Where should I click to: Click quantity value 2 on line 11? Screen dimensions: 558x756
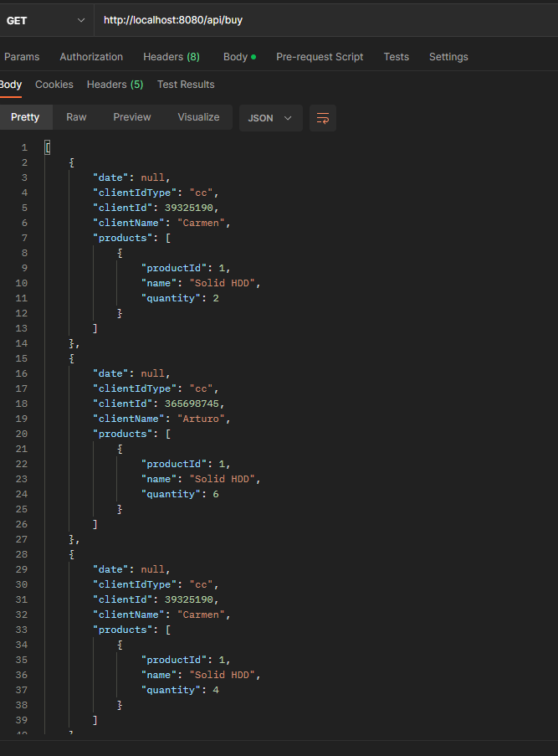(216, 298)
